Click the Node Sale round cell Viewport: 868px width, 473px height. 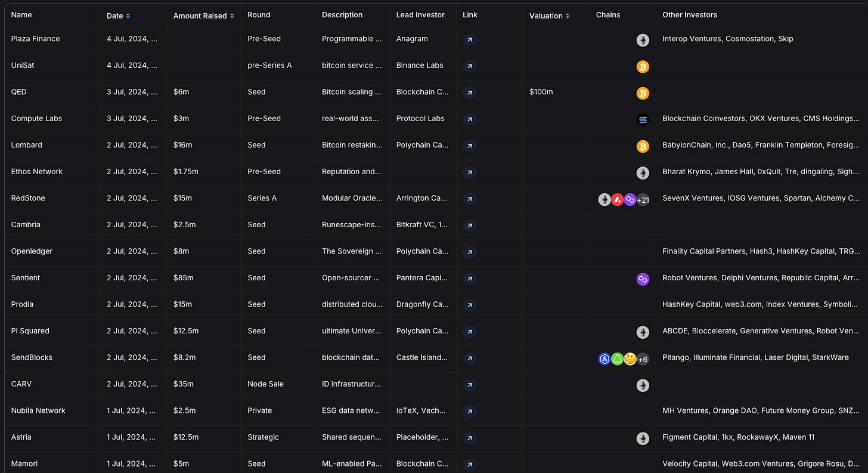[x=265, y=384]
